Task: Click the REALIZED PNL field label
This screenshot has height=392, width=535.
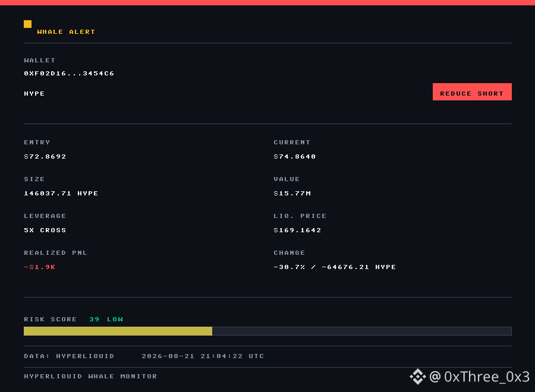Action: click(x=56, y=252)
